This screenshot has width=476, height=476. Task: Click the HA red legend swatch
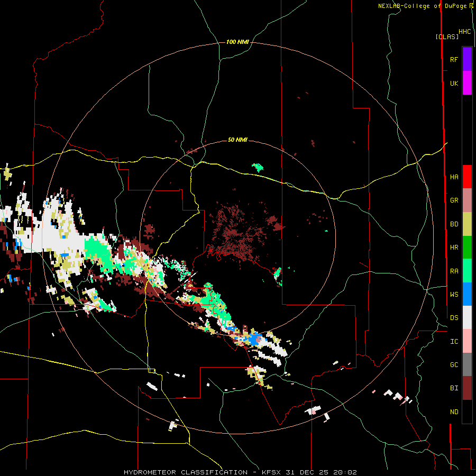pyautogui.click(x=467, y=177)
